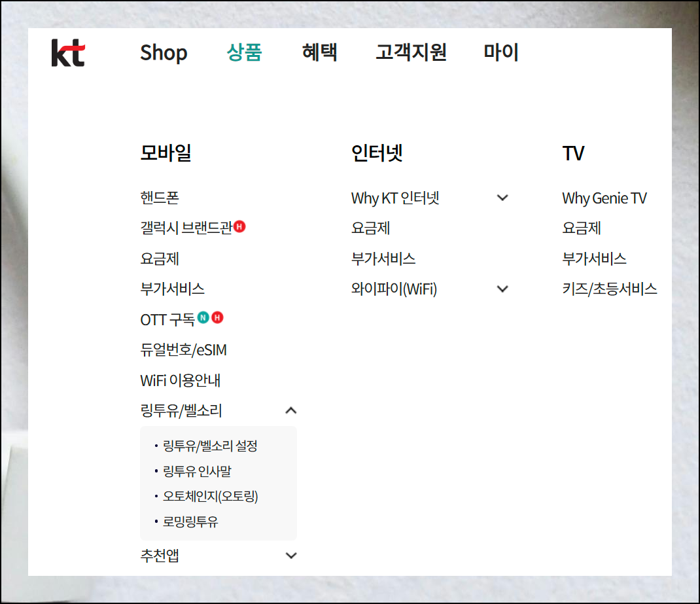700x604 pixels.
Task: Select 링투유/벨소리 설정 sub-item
Action: click(210, 446)
